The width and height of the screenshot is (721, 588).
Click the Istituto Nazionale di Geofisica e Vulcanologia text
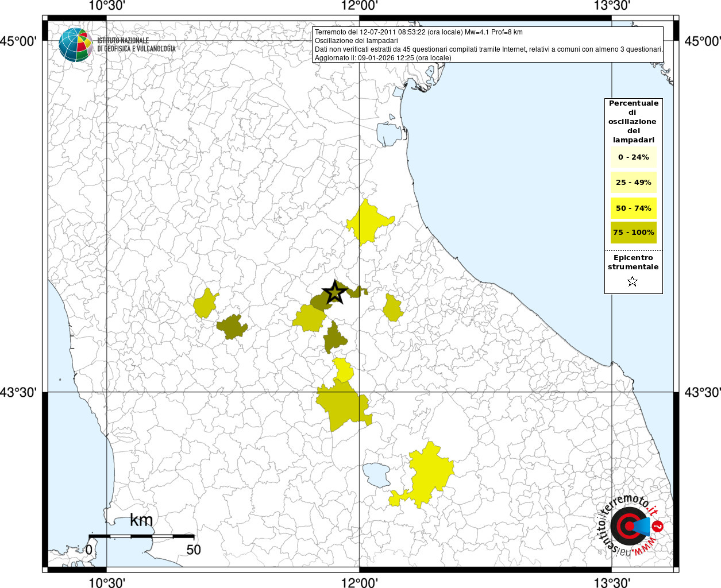(136, 45)
